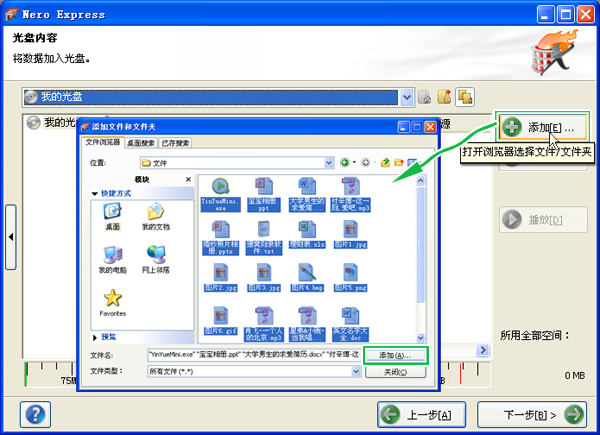
Task: Click the file list vertical scrollbar thumb
Action: pos(421,244)
